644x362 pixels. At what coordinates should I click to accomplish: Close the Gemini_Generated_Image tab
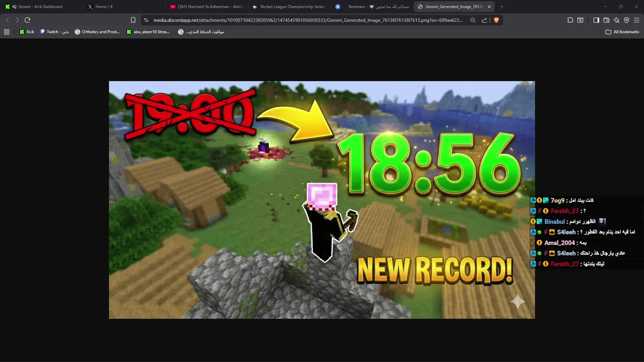click(489, 7)
